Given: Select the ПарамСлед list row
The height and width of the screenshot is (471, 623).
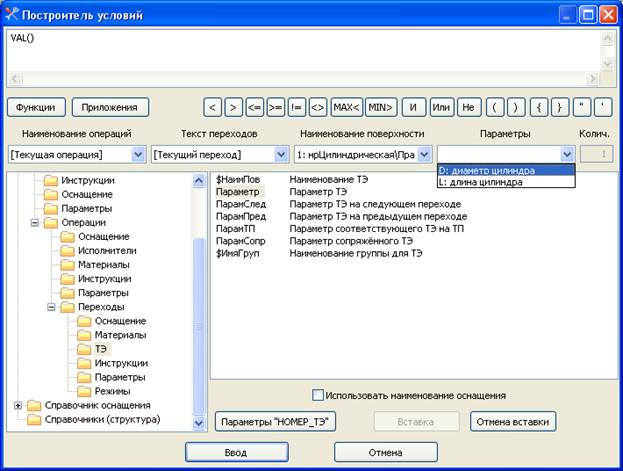Looking at the screenshot, I should (338, 204).
